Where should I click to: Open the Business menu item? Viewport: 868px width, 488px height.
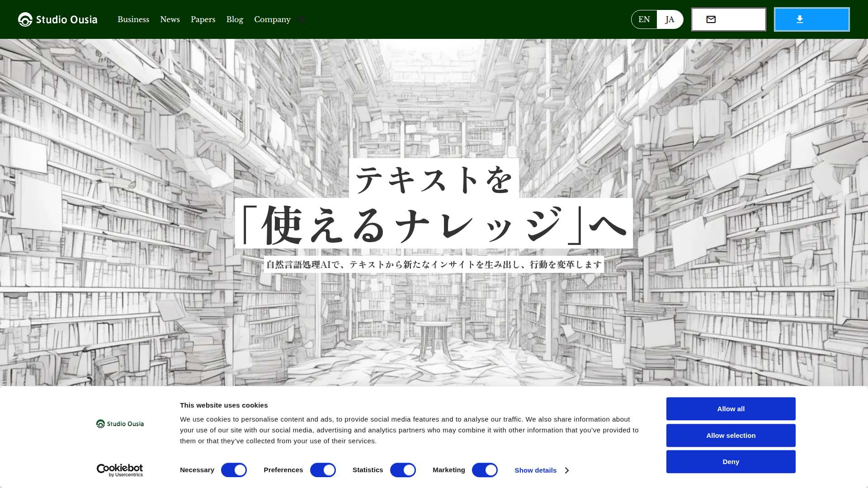point(133,19)
